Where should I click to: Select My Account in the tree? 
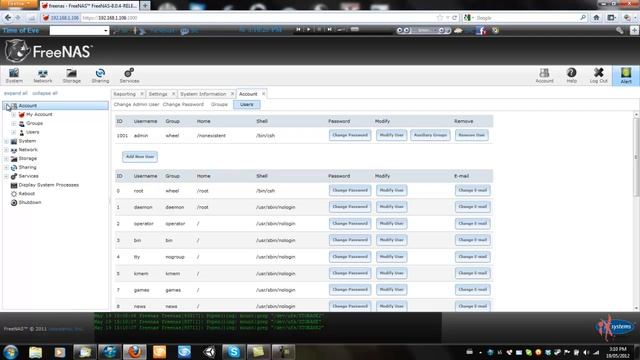[39, 115]
